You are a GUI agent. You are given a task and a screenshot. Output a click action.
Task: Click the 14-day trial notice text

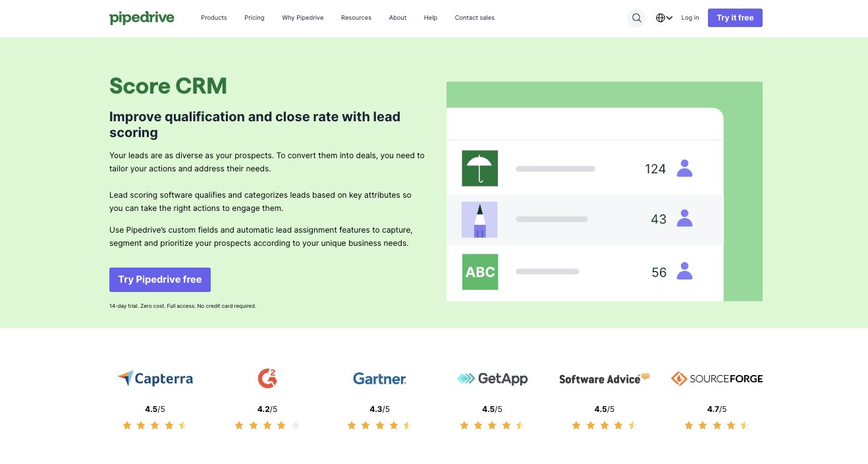[x=182, y=306]
